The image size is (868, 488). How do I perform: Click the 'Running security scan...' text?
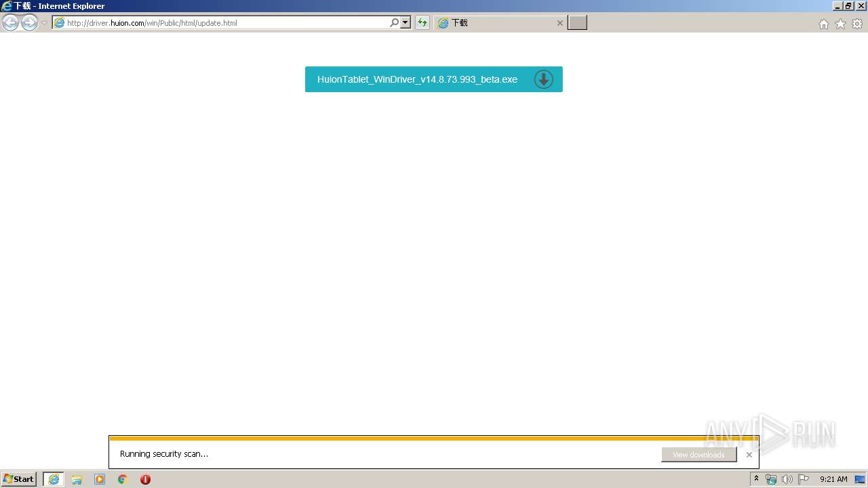coord(164,454)
